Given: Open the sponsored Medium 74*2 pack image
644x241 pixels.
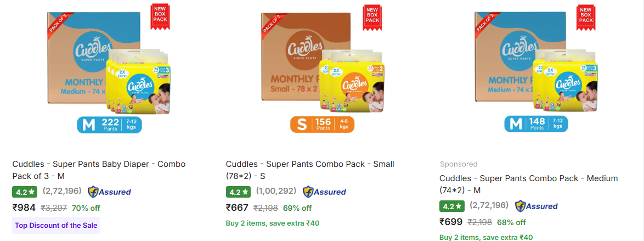Looking at the screenshot, I should click(x=535, y=60).
